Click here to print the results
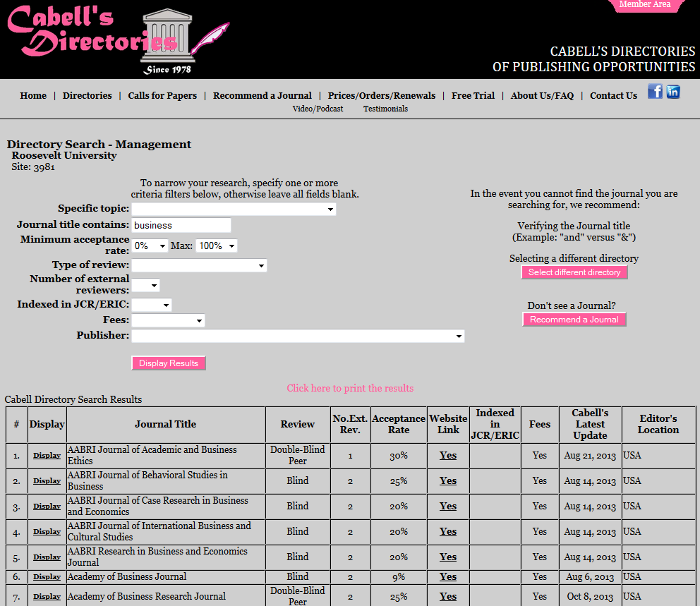 tap(350, 388)
